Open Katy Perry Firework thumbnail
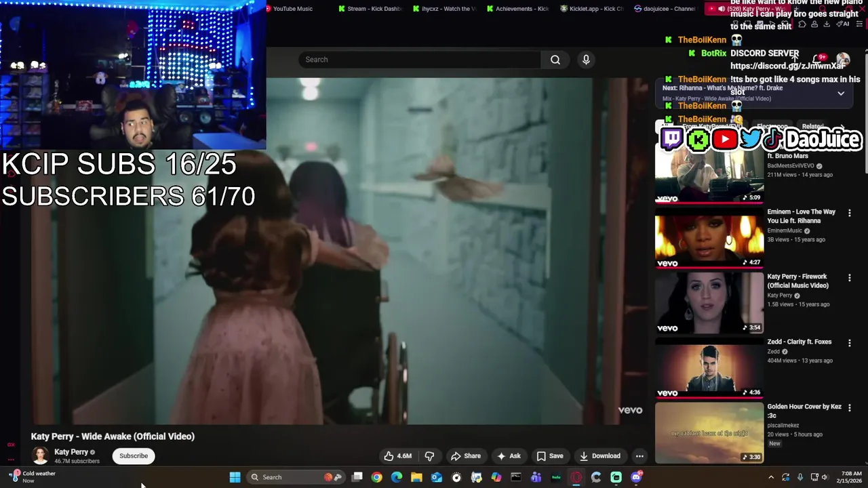868x488 pixels. point(709,304)
